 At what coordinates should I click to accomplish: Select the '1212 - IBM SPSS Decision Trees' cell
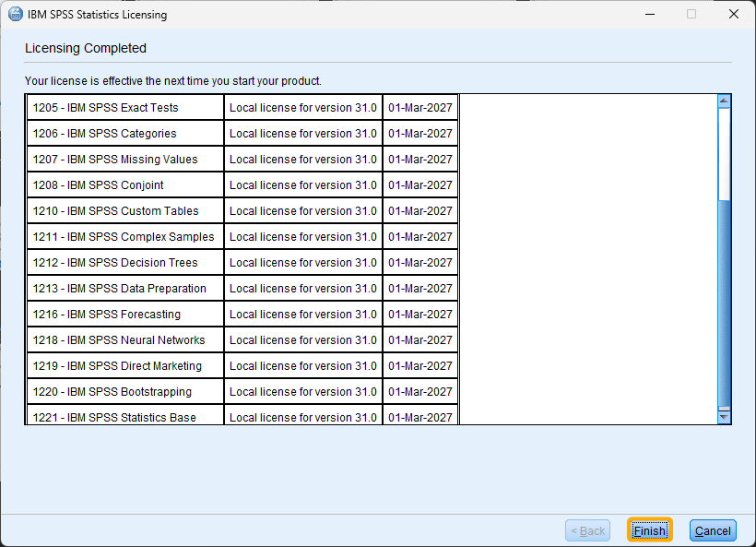pos(125,262)
